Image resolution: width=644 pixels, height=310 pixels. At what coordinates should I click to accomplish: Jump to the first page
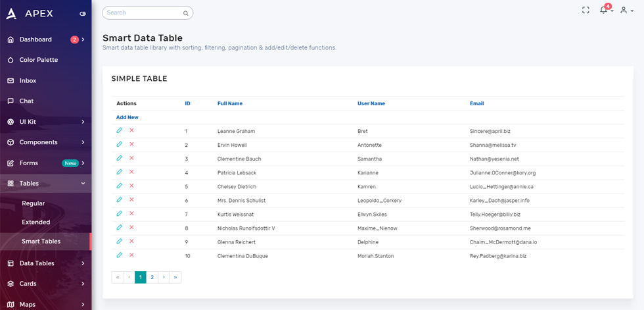click(118, 278)
